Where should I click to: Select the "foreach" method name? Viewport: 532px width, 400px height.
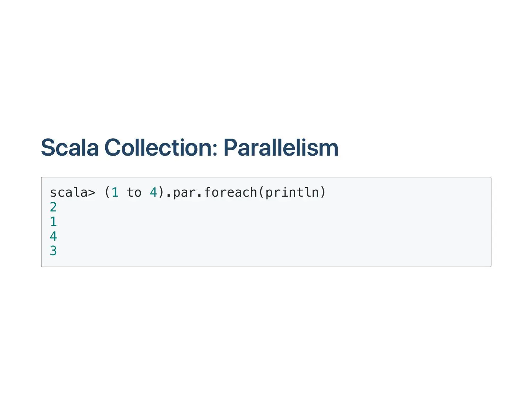(x=231, y=193)
